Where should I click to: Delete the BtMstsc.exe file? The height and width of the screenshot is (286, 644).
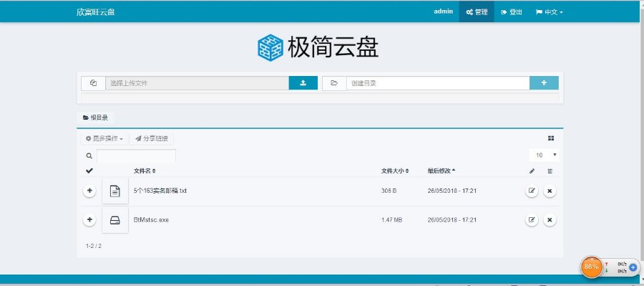click(x=550, y=220)
